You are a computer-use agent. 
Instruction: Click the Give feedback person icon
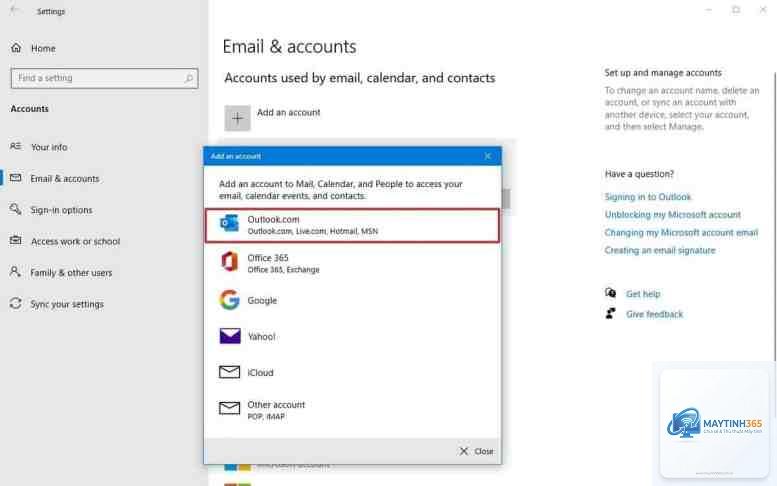610,313
